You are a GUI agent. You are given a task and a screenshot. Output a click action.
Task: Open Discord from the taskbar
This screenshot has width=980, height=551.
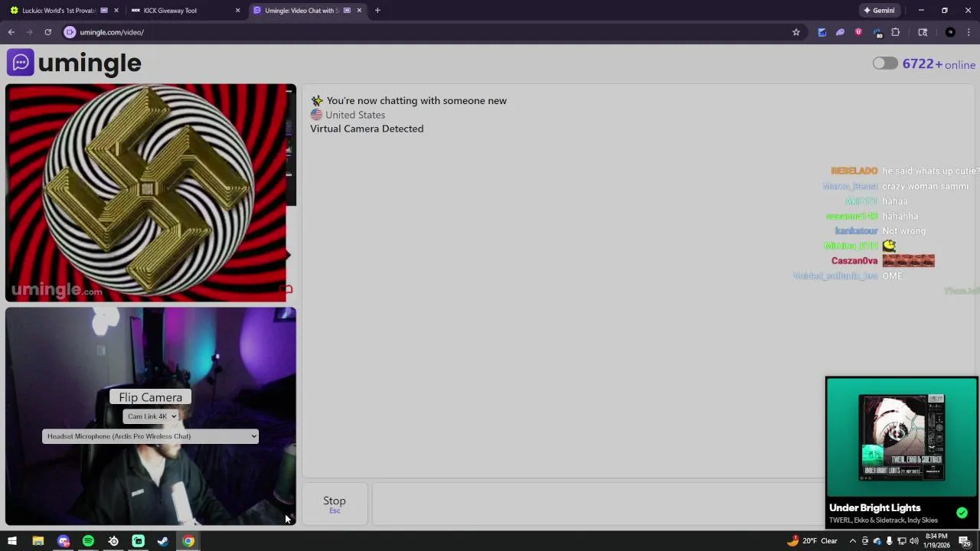point(64,541)
